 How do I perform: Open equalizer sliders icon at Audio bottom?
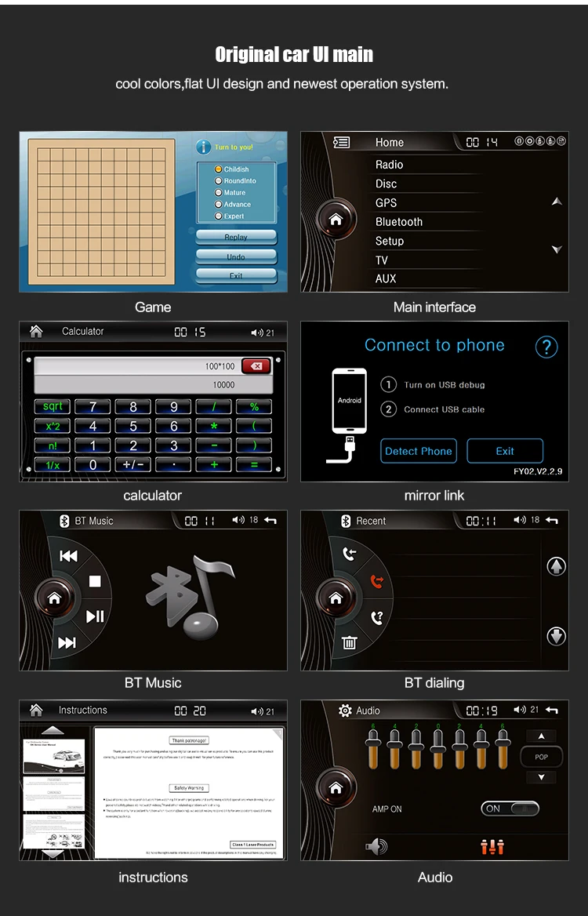492,846
